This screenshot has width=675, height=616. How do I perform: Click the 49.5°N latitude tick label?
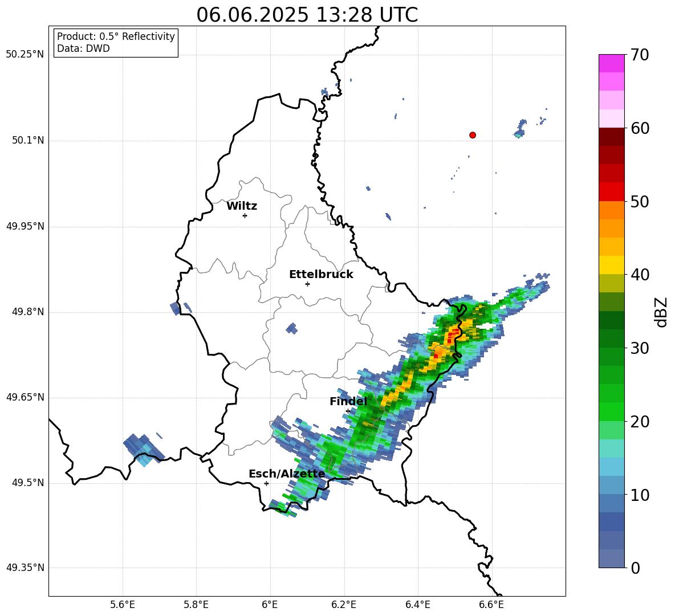point(28,483)
